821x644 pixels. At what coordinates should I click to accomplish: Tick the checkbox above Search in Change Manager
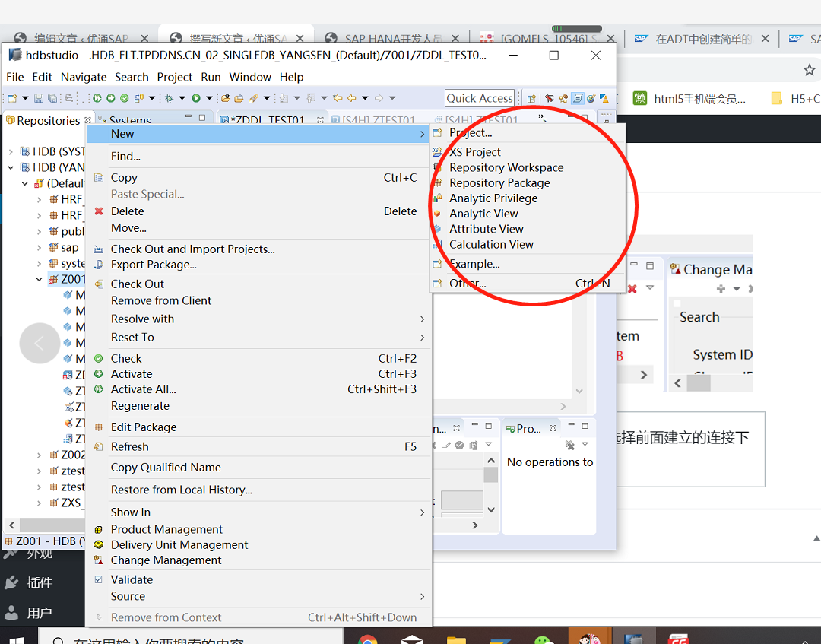(677, 303)
